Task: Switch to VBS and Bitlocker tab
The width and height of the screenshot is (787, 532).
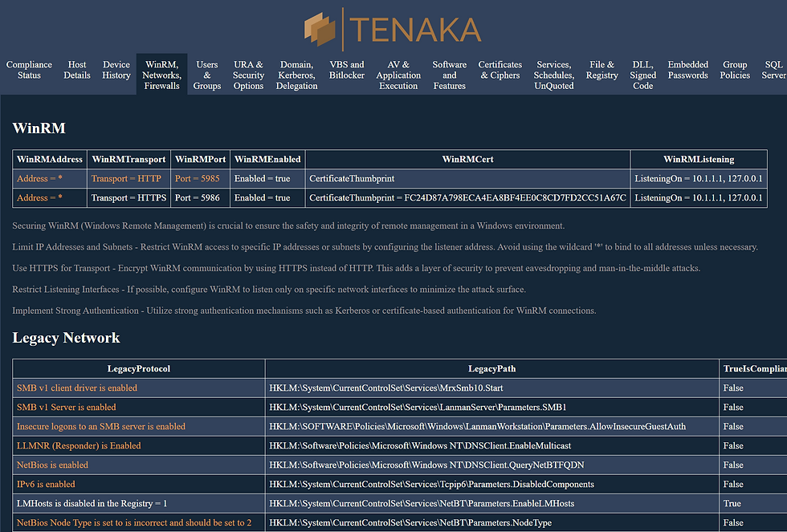Action: (x=347, y=70)
